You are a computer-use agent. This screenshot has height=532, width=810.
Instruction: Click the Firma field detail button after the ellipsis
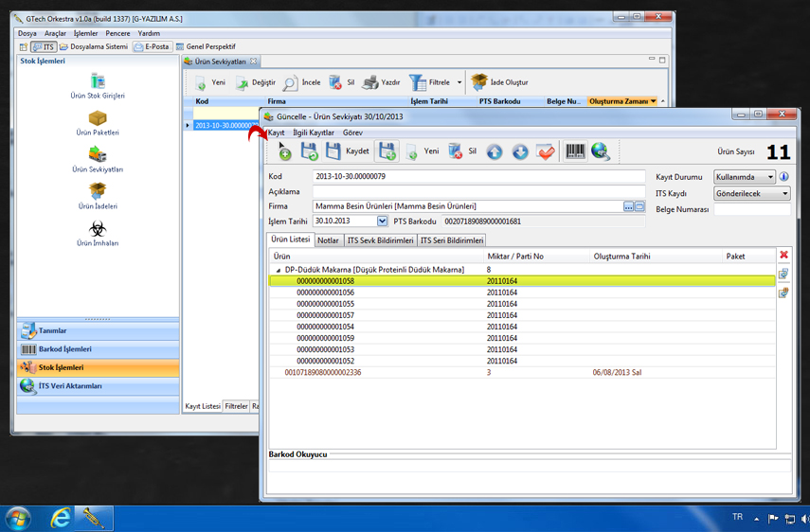click(639, 206)
